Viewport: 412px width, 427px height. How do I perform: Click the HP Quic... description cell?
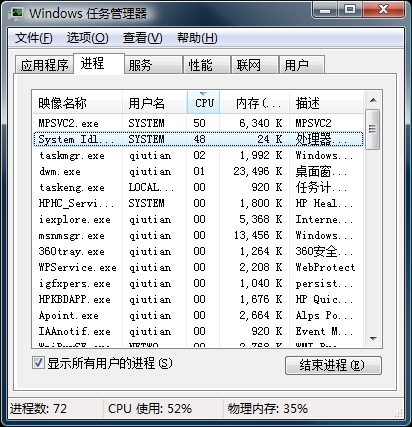coord(324,299)
